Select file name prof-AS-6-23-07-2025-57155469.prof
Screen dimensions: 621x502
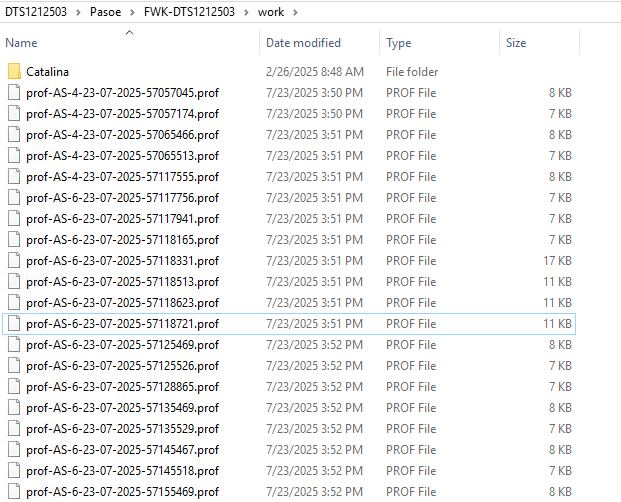pos(122,491)
